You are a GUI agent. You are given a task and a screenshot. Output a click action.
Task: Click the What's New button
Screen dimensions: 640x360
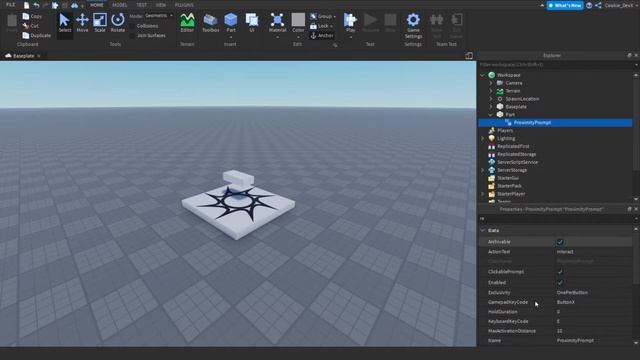click(x=565, y=5)
